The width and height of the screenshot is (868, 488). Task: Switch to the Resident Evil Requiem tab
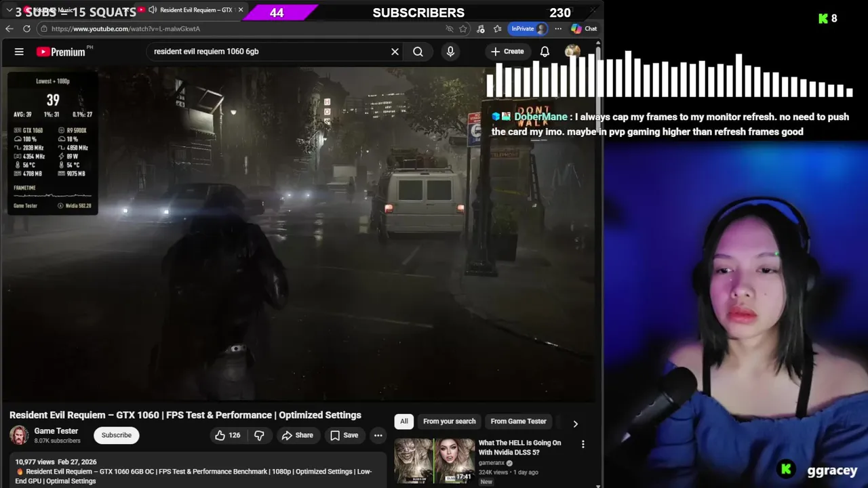point(191,10)
